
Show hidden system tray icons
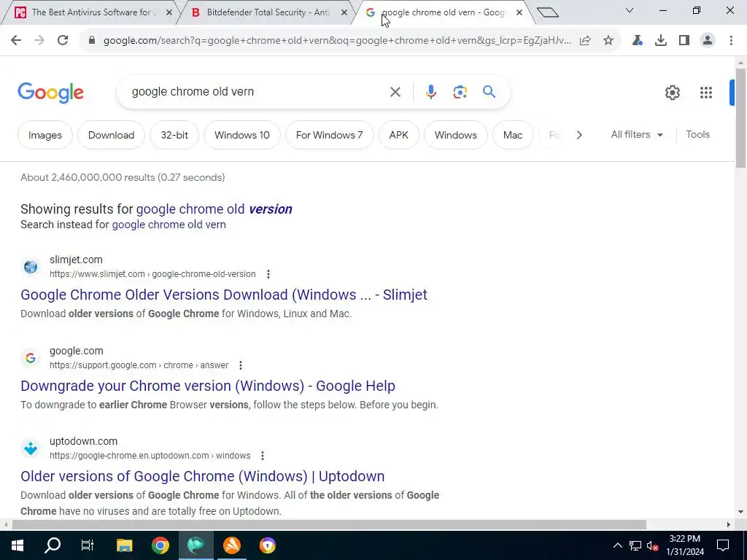click(617, 545)
